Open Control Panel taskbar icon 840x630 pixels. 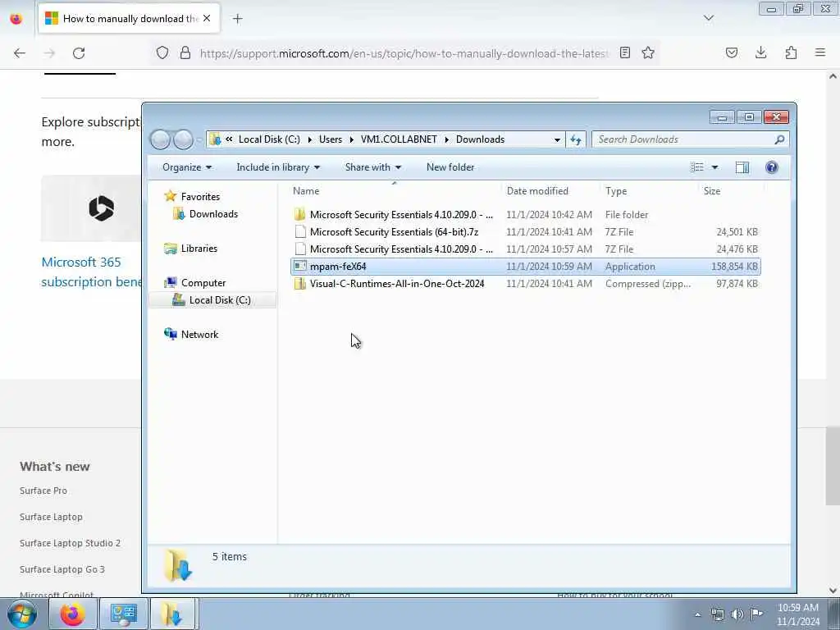tap(124, 614)
